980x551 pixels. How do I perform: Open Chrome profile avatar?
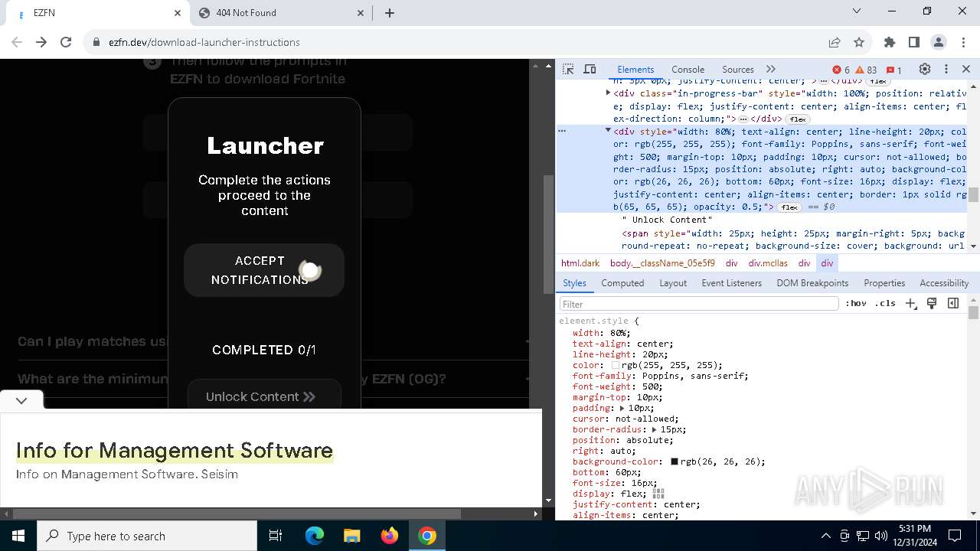(x=939, y=42)
